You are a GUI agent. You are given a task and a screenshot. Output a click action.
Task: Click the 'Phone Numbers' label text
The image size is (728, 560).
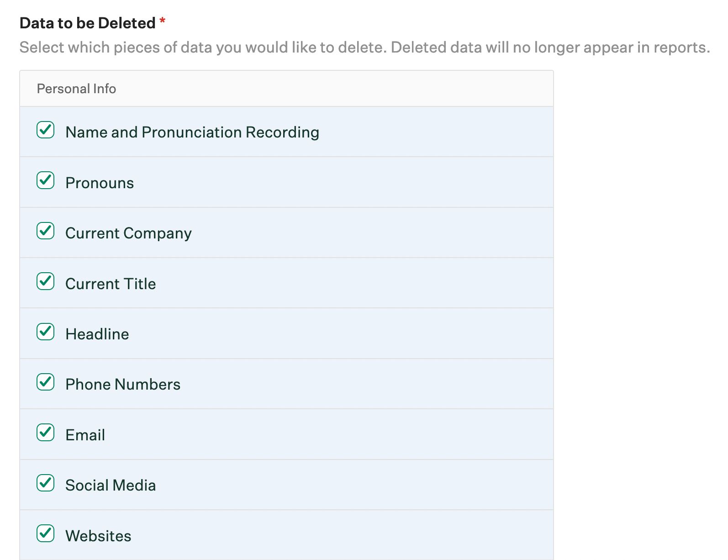123,385
